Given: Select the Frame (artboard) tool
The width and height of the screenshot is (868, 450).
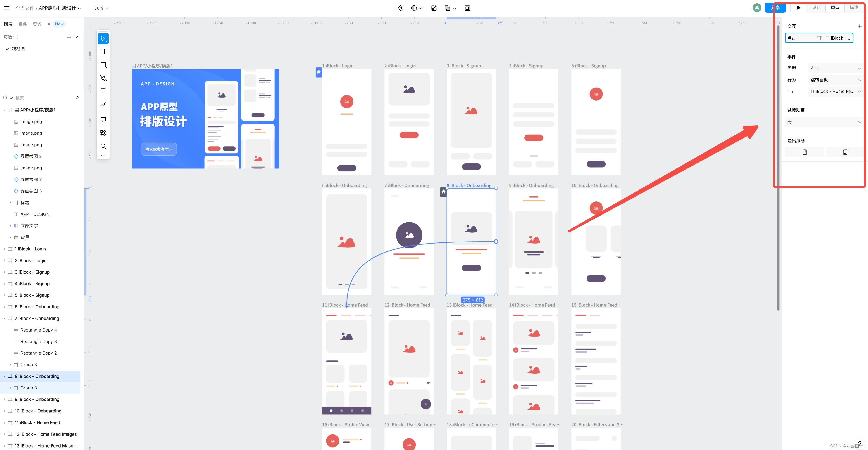Looking at the screenshot, I should (103, 52).
